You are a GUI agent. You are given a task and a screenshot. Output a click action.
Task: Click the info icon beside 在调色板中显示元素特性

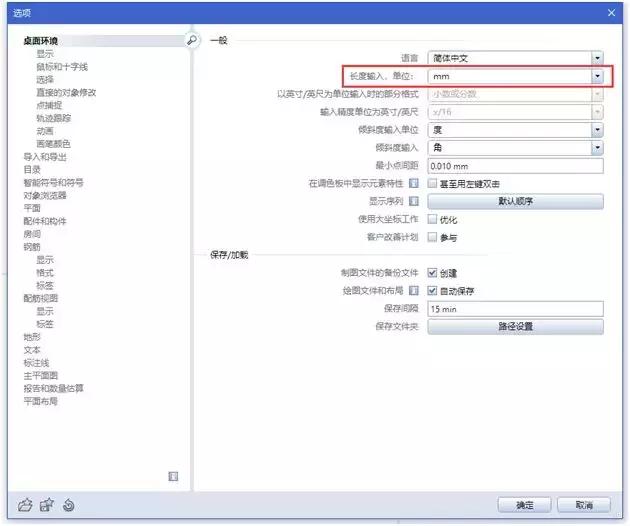point(413,183)
